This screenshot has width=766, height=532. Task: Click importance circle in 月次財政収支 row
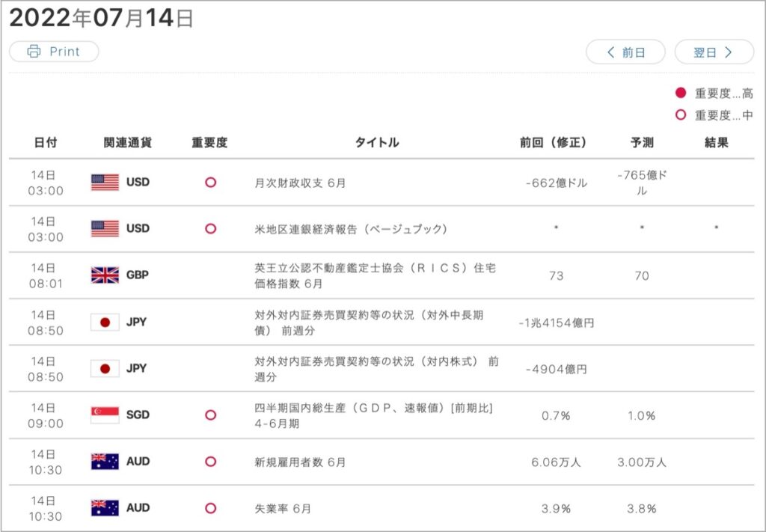[210, 183]
